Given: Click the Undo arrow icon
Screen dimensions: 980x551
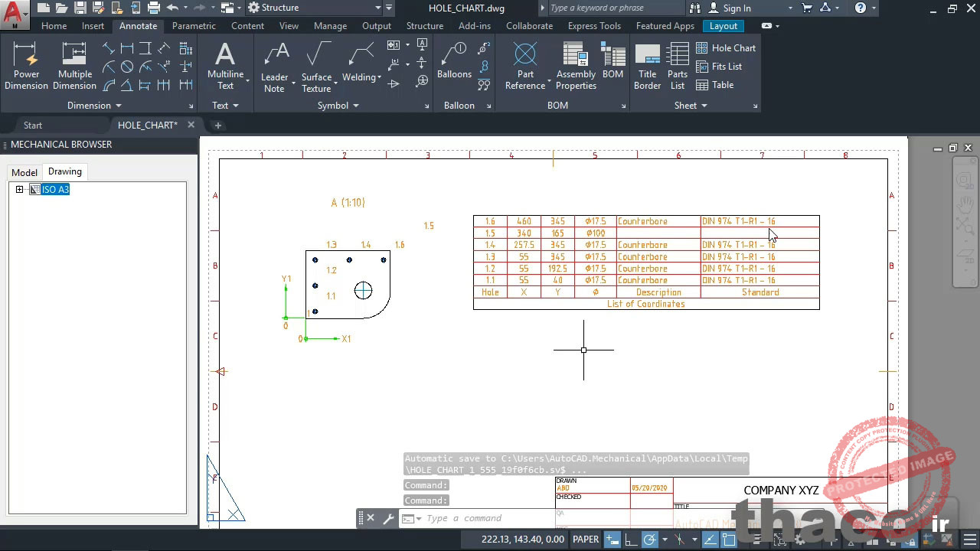Looking at the screenshot, I should [172, 8].
